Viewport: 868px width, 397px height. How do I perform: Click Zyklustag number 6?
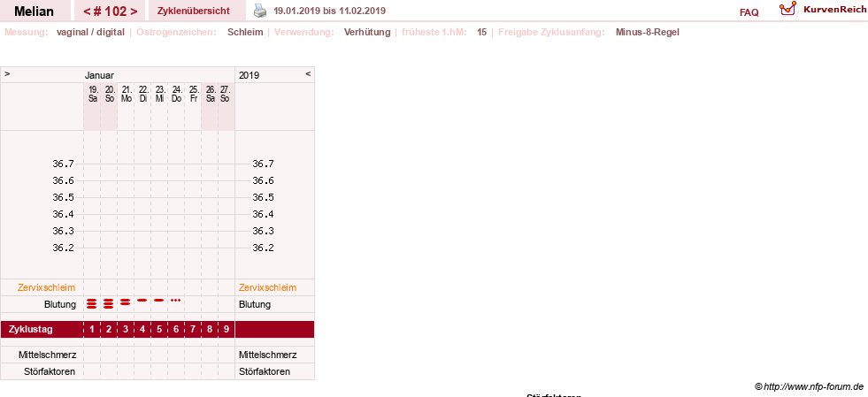(x=177, y=330)
